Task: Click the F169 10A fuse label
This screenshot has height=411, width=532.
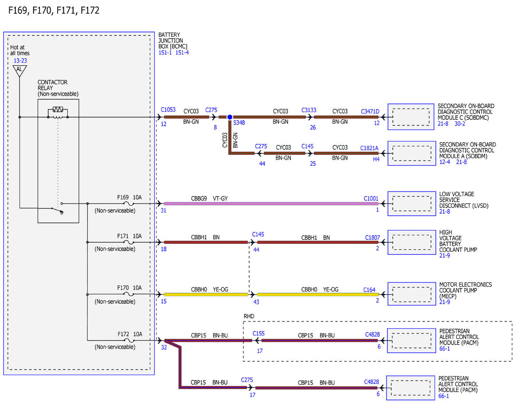Action: click(129, 197)
